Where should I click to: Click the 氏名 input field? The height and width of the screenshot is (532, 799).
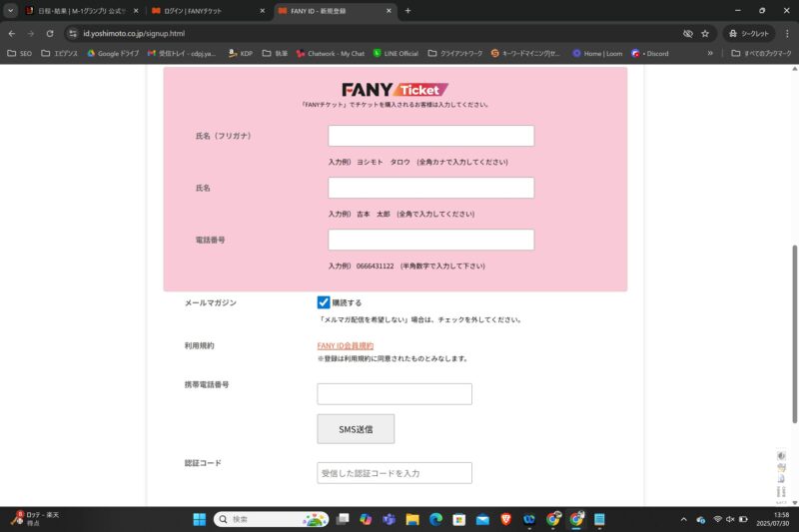431,188
